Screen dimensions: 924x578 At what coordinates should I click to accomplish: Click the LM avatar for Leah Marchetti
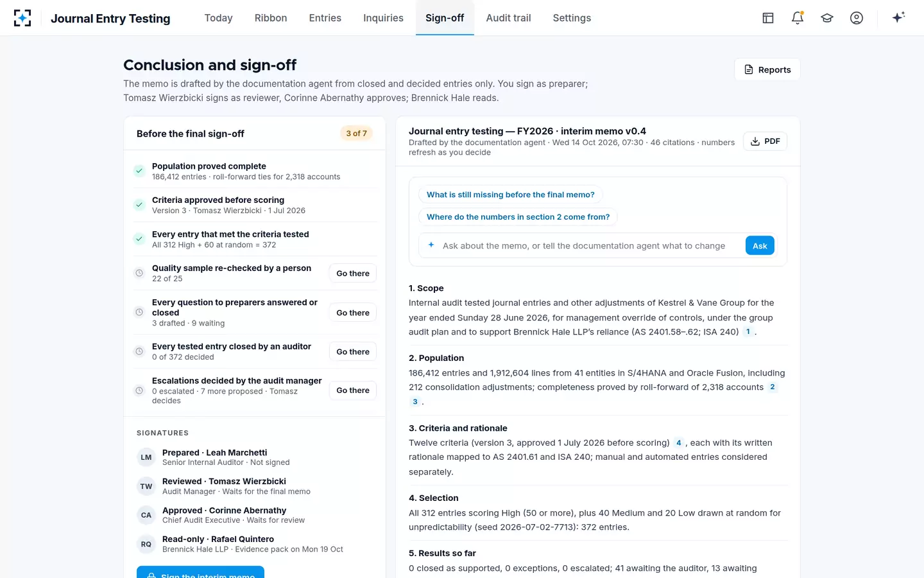146,457
